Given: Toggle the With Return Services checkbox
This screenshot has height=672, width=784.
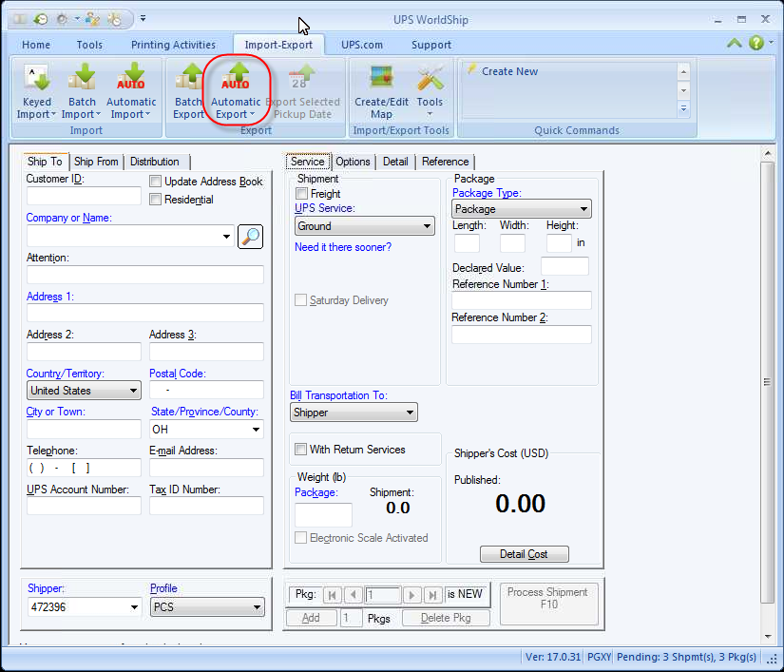Looking at the screenshot, I should coord(300,449).
